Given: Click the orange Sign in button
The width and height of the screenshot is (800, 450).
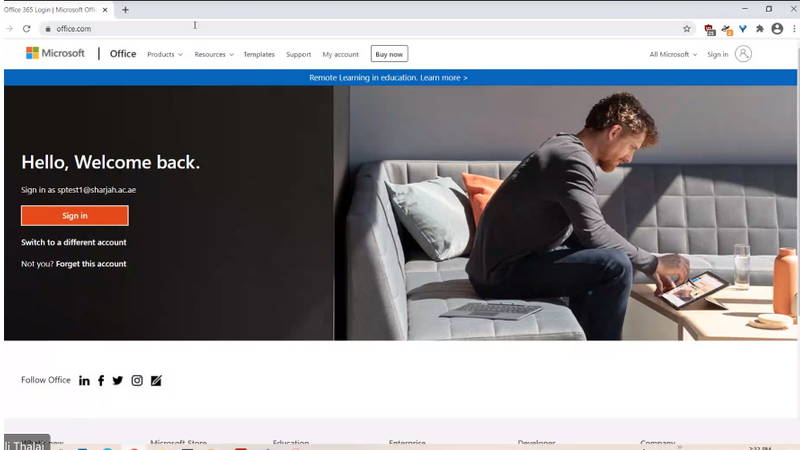Looking at the screenshot, I should coord(75,216).
